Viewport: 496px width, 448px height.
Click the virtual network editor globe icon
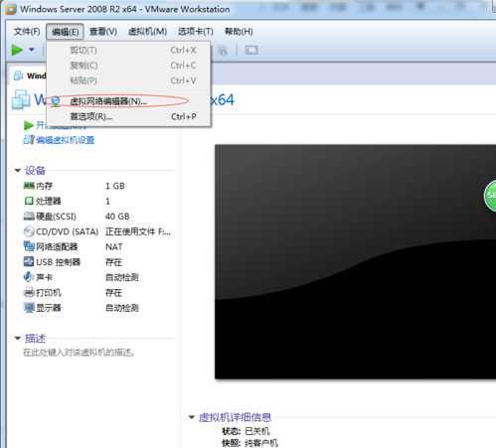coord(56,101)
